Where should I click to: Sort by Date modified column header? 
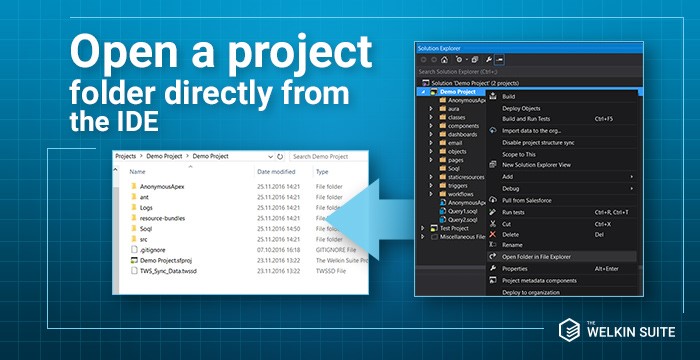coord(276,172)
